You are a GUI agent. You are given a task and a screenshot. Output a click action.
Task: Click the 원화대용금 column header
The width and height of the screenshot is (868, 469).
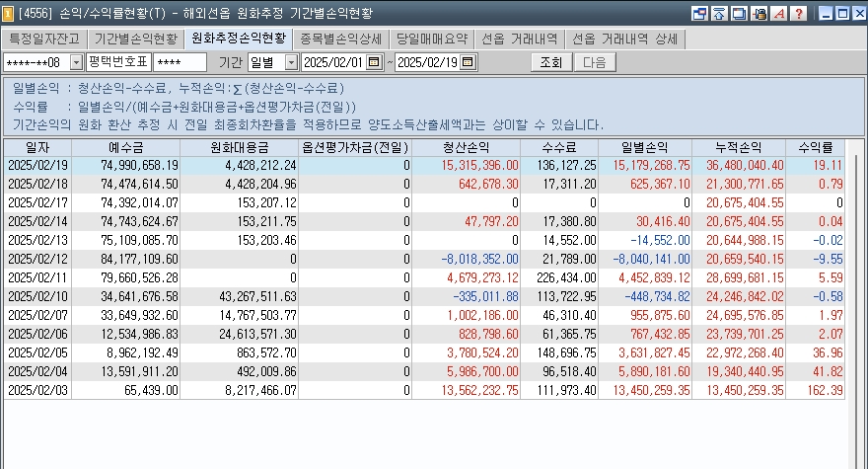[x=239, y=147]
